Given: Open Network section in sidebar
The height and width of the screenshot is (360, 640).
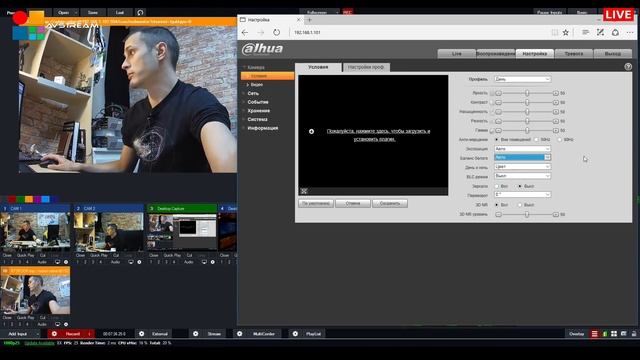Looking at the screenshot, I should 253,93.
